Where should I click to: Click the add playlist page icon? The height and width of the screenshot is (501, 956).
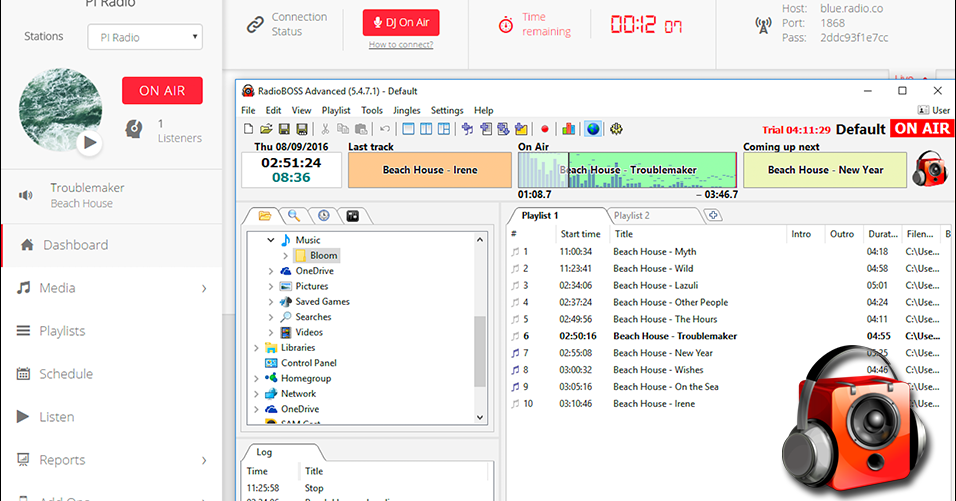pyautogui.click(x=485, y=129)
